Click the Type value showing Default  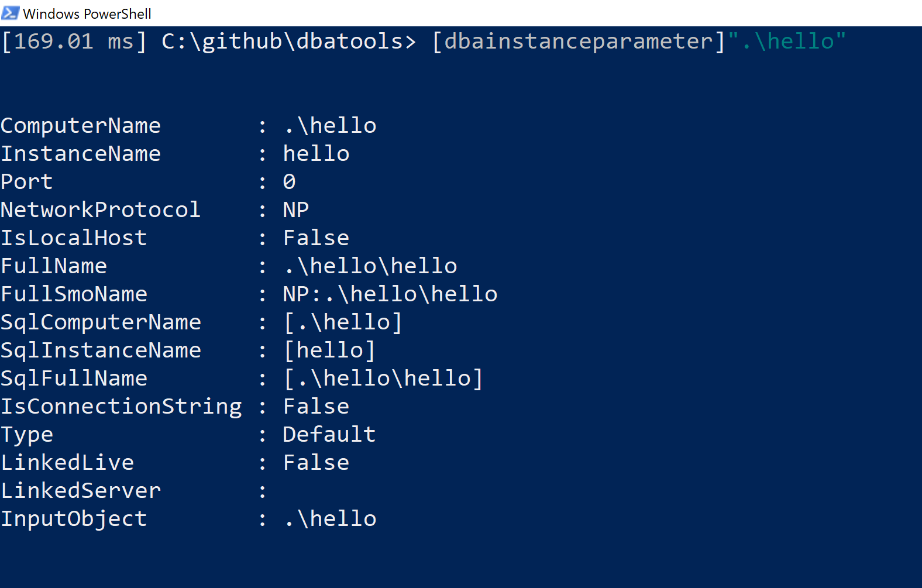[329, 434]
